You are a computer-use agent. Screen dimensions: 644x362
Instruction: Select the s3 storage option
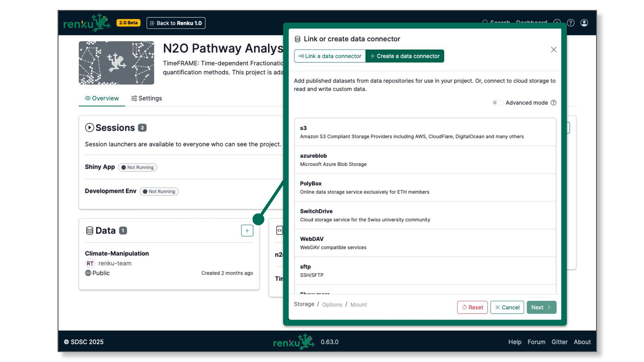pos(425,132)
